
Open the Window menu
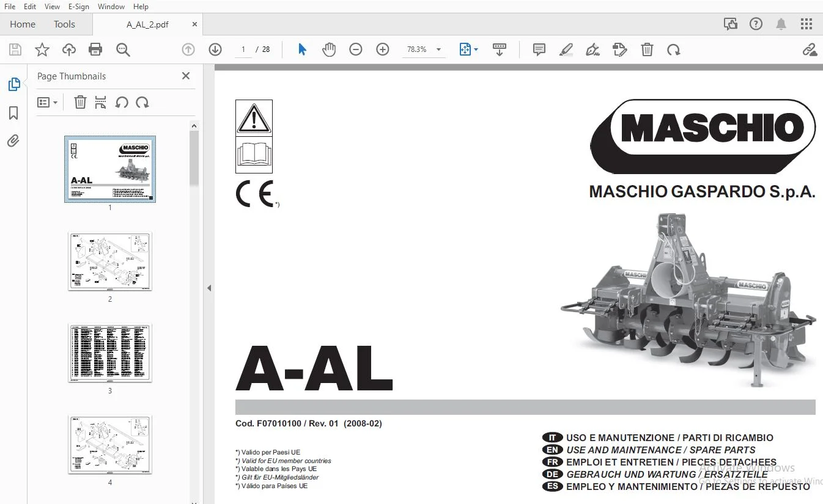click(x=111, y=6)
